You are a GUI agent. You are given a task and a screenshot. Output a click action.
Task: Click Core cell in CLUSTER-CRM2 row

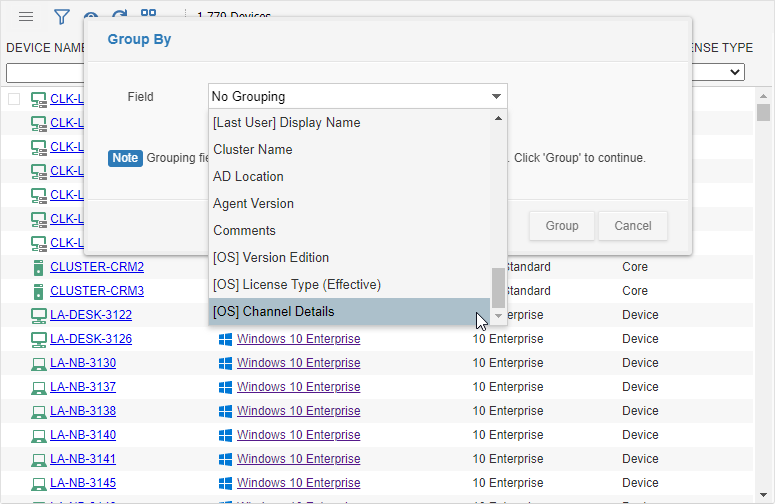tap(635, 267)
